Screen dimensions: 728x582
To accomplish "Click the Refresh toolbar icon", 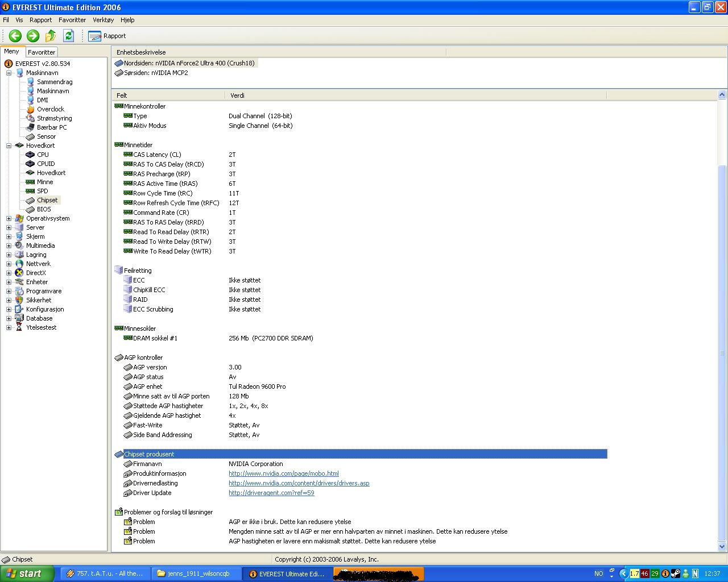I will pyautogui.click(x=69, y=36).
